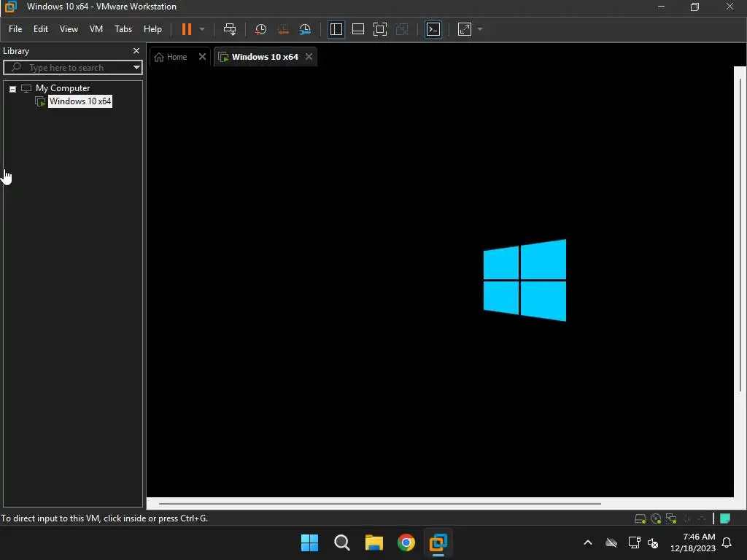The height and width of the screenshot is (560, 747).
Task: Toggle the Library sidebar view button
Action: coord(336,29)
